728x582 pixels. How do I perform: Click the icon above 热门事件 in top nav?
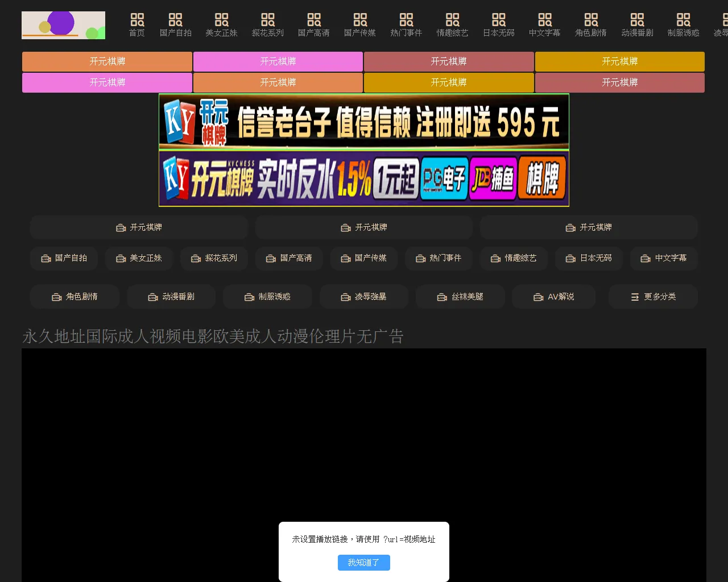(406, 20)
